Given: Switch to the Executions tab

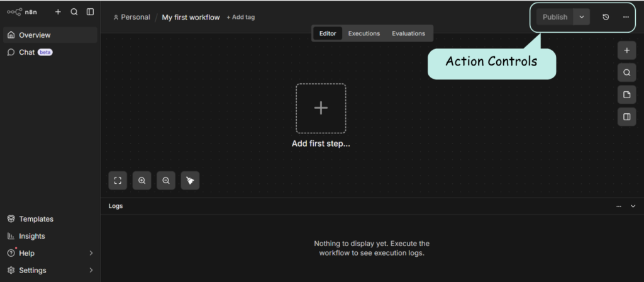Looking at the screenshot, I should [364, 33].
